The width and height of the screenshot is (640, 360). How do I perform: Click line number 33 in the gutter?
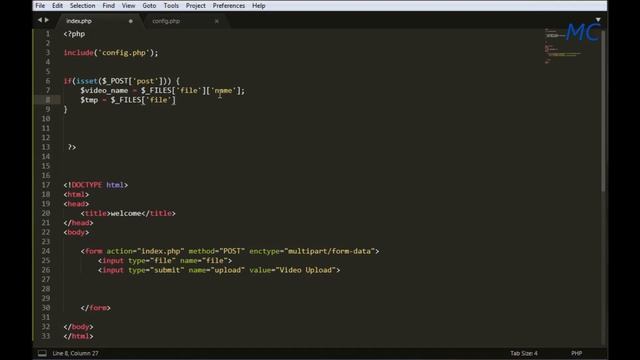click(x=46, y=336)
